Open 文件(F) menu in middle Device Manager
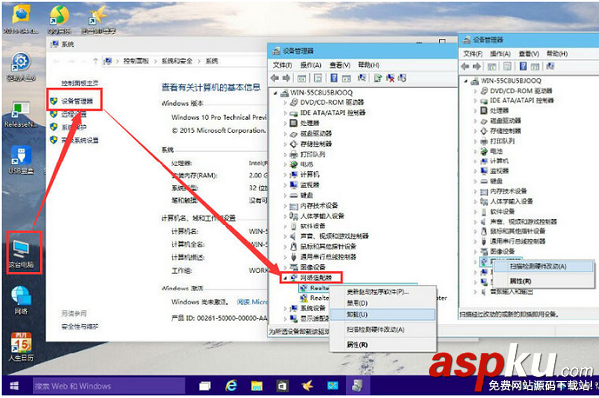Image resolution: width=599 pixels, height=398 pixels. [282, 65]
